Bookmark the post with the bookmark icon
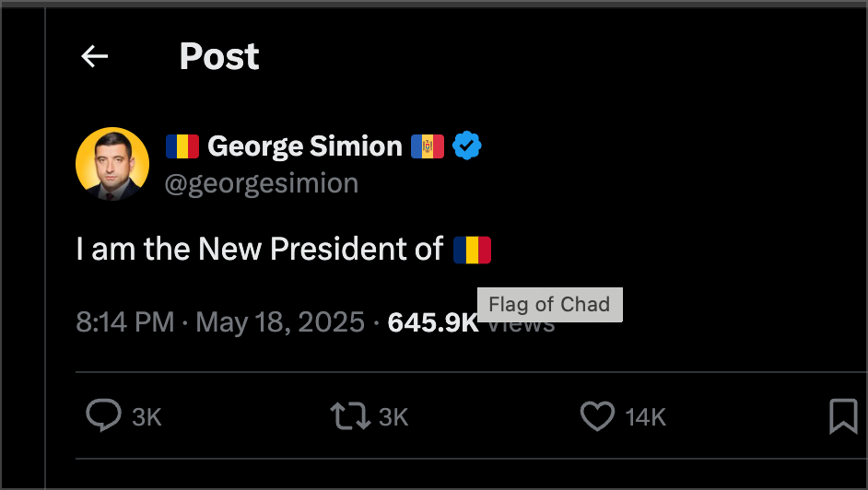Screen dimensions: 868x490 (843, 416)
